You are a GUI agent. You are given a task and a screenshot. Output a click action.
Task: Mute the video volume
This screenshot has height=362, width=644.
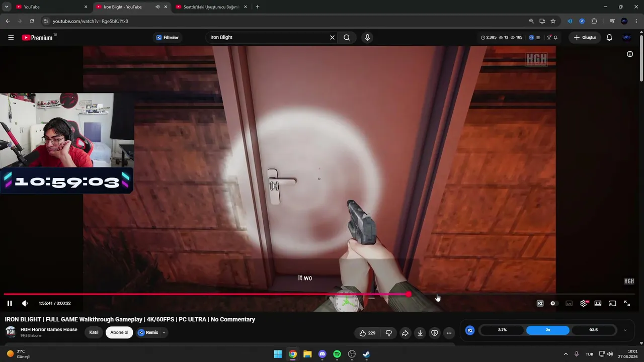click(x=25, y=303)
